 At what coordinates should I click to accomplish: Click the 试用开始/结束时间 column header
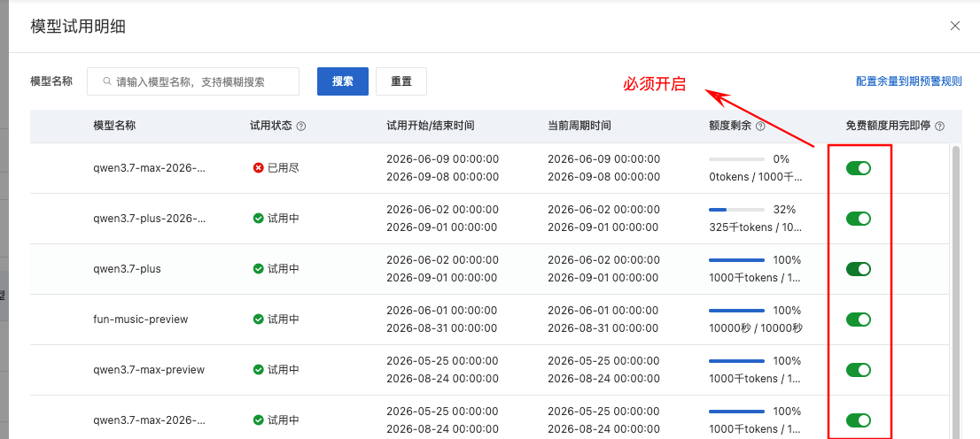point(431,126)
